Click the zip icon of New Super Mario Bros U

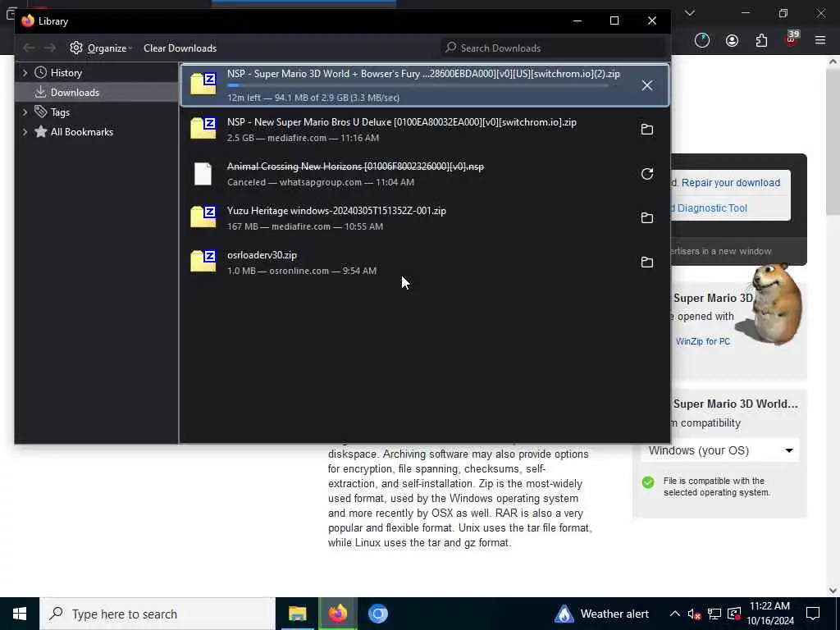(203, 129)
